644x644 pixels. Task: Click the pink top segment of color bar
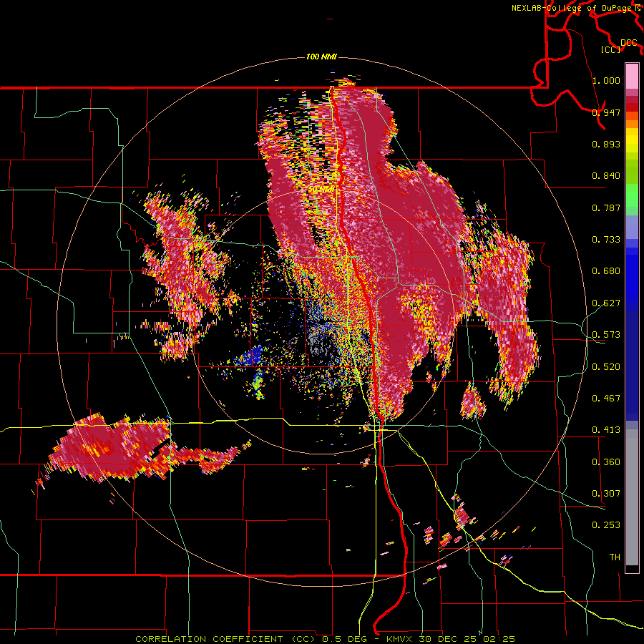[x=632, y=76]
